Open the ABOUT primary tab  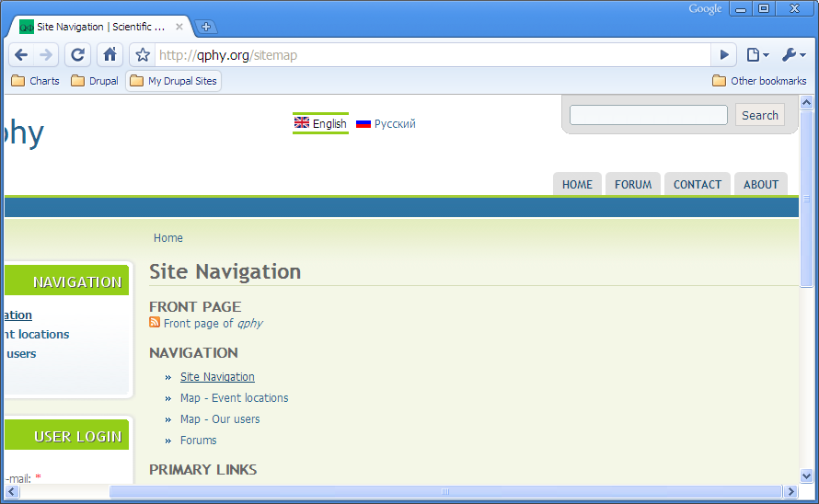pyautogui.click(x=761, y=184)
